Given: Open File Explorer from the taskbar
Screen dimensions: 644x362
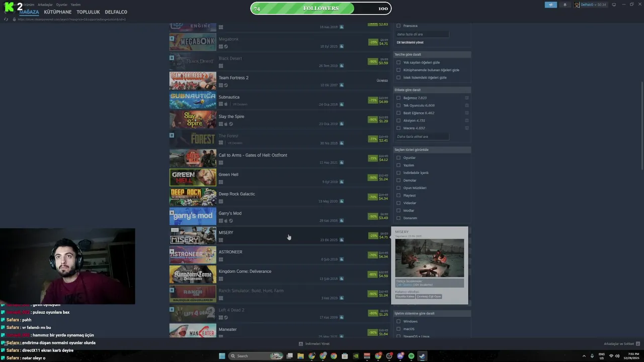Looking at the screenshot, I should coord(300,356).
